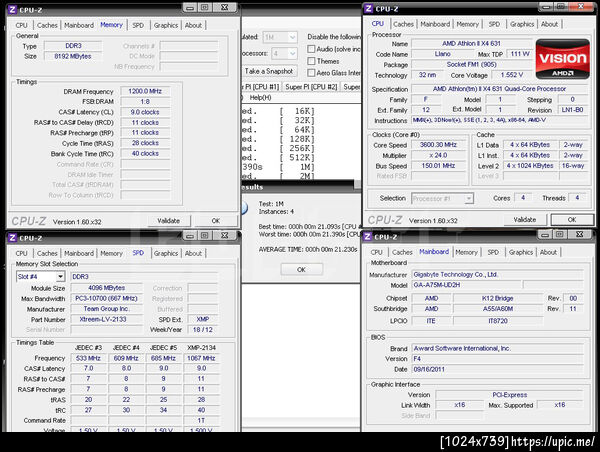Click Take a Snapshot button
Viewport: 600px width, 452px height.
[x=269, y=71]
